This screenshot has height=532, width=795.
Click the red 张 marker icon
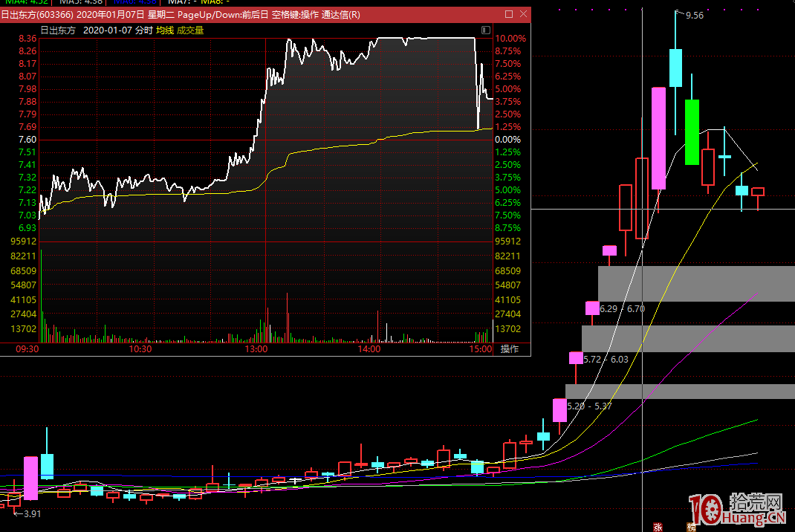click(x=658, y=527)
